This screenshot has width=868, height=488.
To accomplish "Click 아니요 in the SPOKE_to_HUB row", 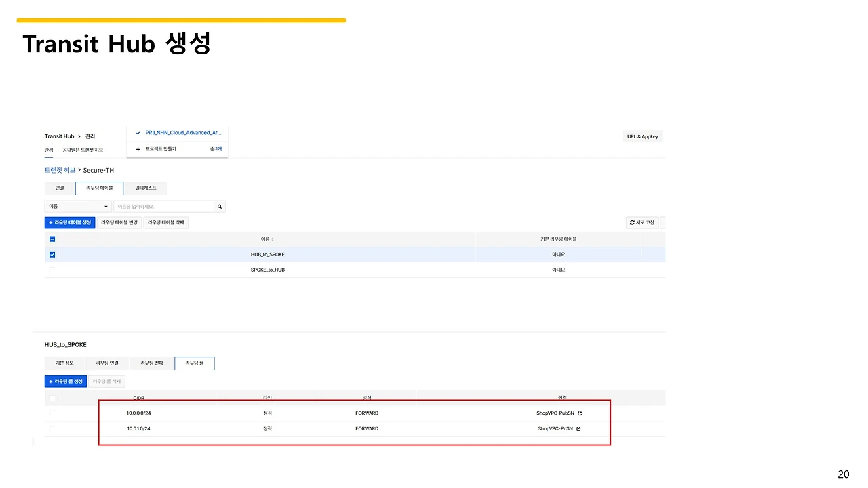I will 558,270.
